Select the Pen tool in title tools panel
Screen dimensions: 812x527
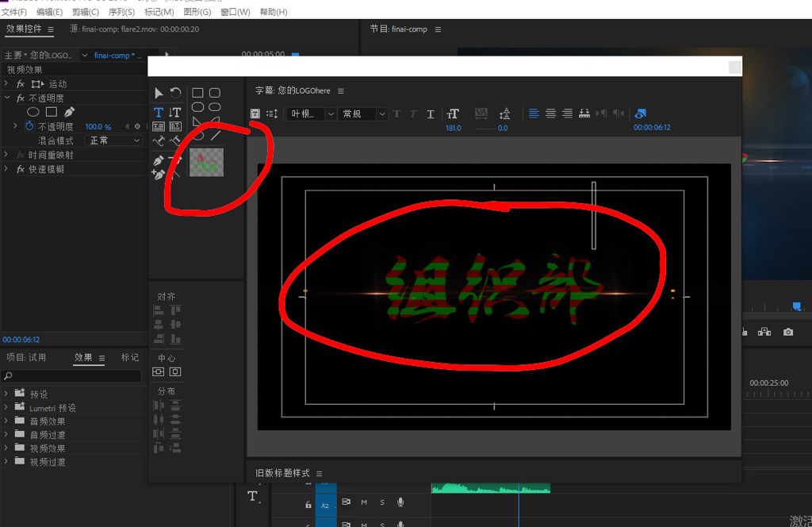159,160
